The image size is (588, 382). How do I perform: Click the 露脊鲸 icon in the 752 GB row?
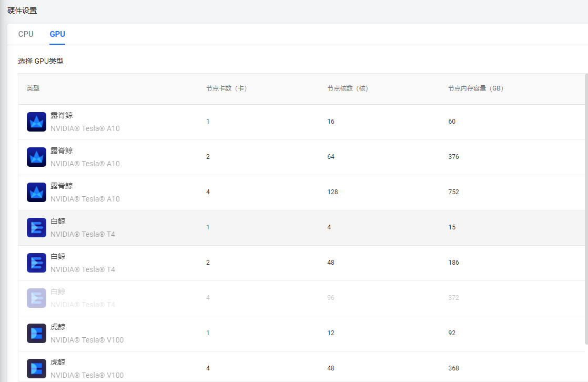tap(36, 193)
